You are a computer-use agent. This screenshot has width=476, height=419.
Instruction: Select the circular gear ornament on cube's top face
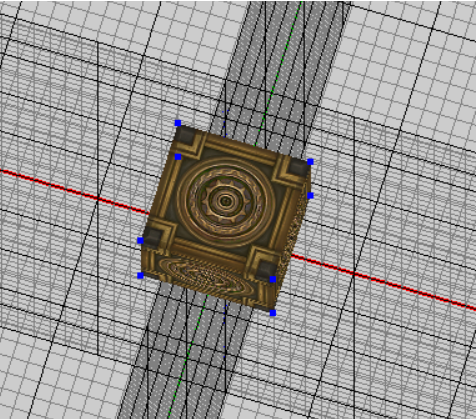[x=226, y=201]
